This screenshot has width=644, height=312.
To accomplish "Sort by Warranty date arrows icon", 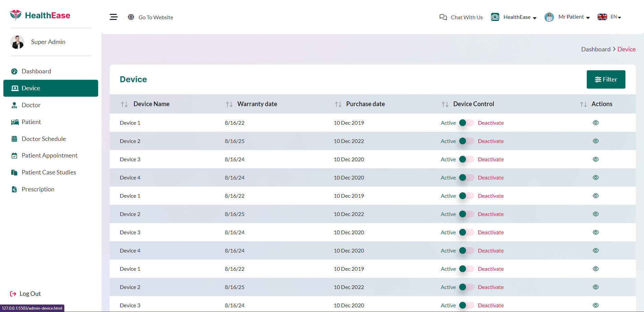I will point(229,104).
